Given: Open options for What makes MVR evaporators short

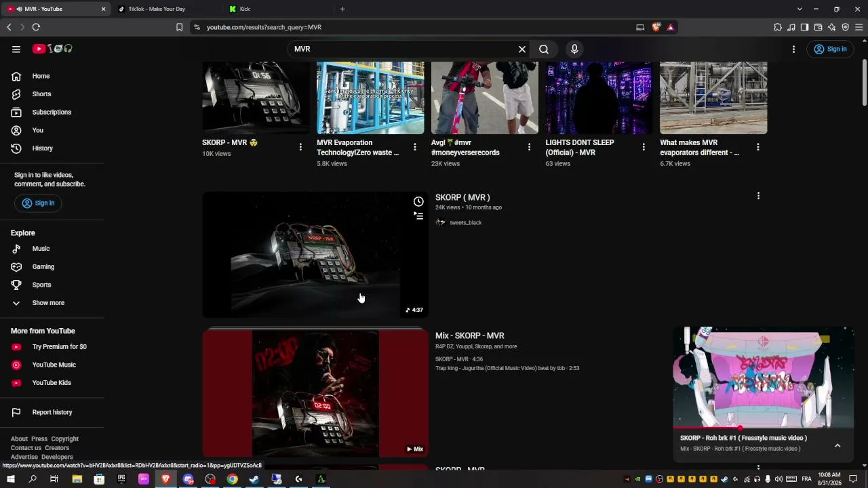Looking at the screenshot, I should (758, 147).
